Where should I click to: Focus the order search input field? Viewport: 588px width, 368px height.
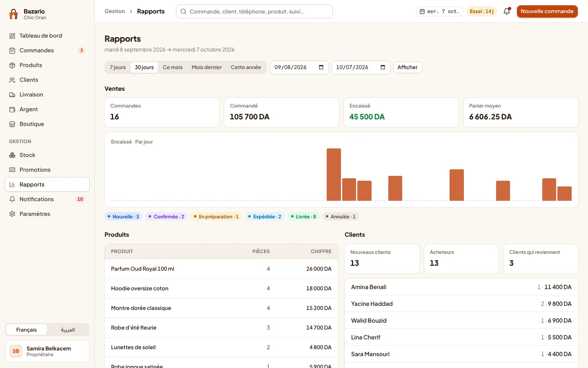tap(254, 11)
